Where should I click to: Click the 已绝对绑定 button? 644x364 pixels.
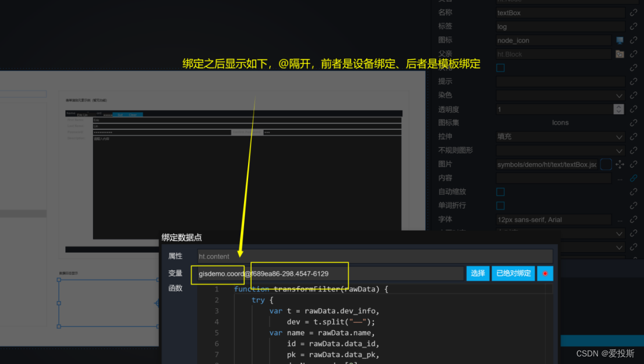[x=513, y=273]
